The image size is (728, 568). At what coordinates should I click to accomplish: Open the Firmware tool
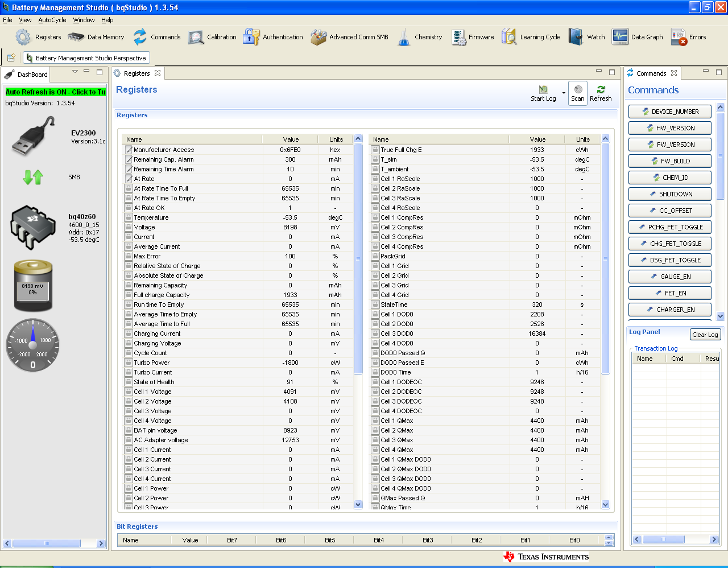pyautogui.click(x=472, y=37)
